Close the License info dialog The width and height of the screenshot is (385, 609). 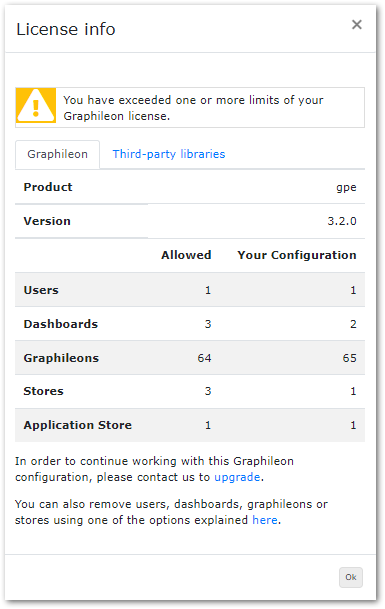356,24
